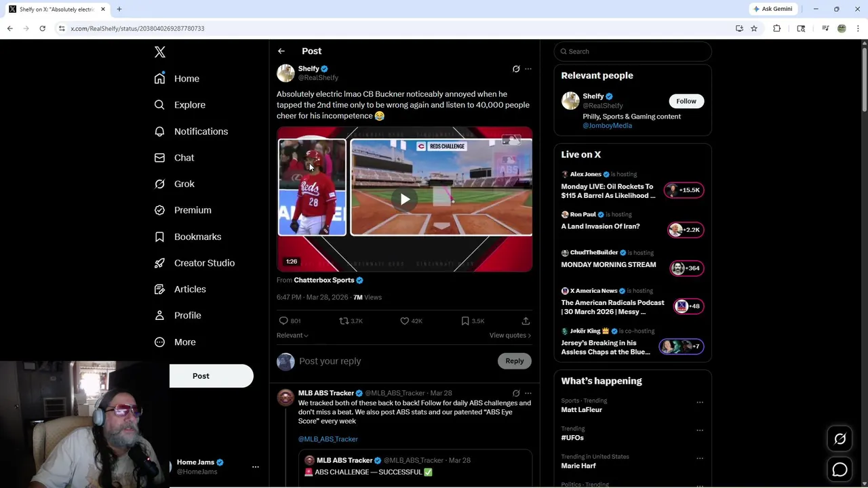The image size is (868, 488).
Task: Click the install-app icon in address bar
Action: pyautogui.click(x=739, y=28)
